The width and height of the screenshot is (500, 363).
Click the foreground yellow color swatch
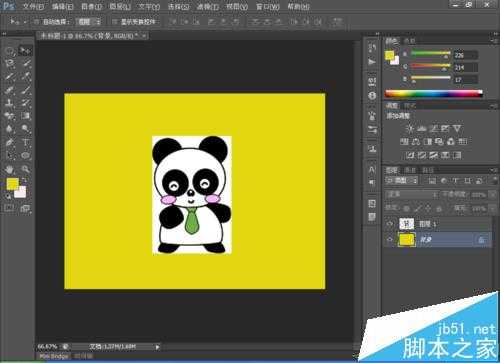13,184
